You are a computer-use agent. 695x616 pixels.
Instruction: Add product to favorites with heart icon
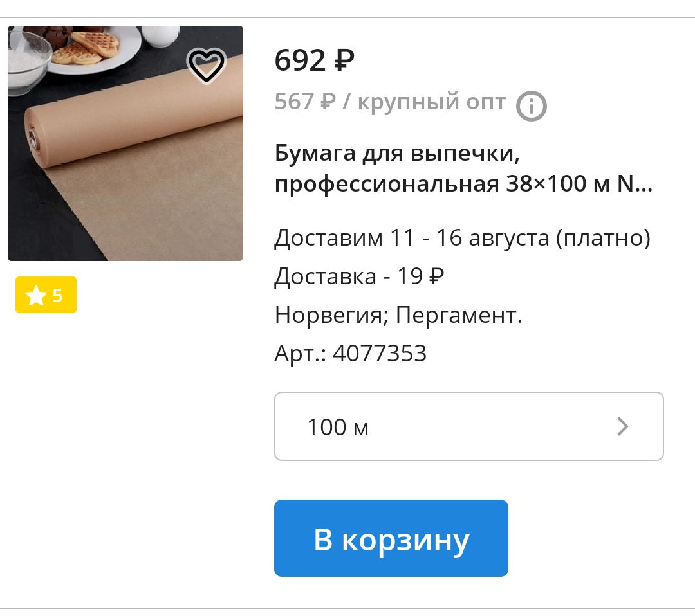coord(206,65)
